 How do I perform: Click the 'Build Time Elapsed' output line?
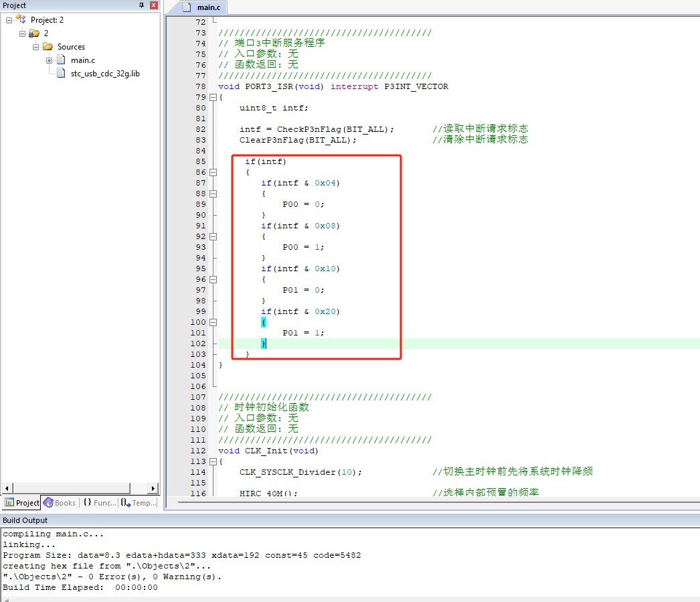pyautogui.click(x=80, y=588)
